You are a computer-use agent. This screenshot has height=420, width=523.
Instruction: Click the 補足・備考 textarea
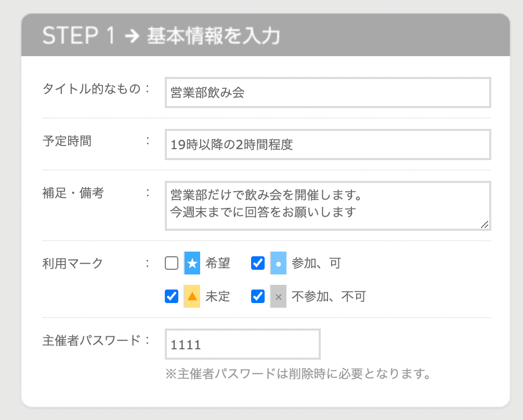point(328,205)
